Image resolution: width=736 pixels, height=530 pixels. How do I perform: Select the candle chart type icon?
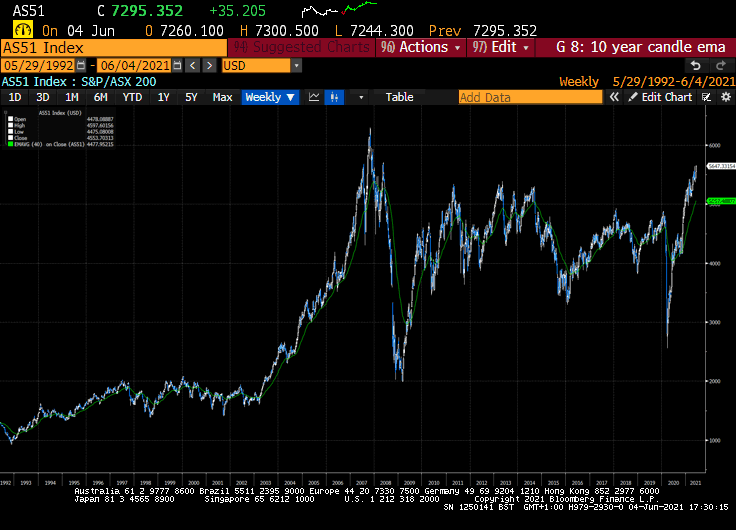tap(334, 97)
